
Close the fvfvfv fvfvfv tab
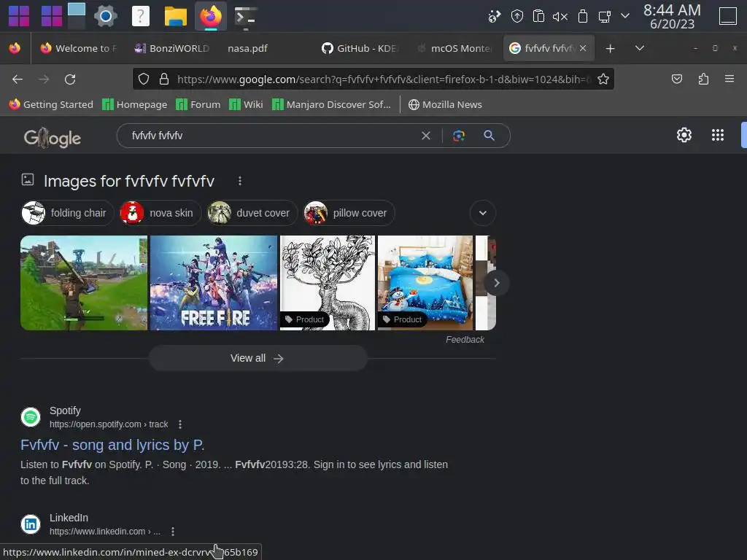coord(583,48)
